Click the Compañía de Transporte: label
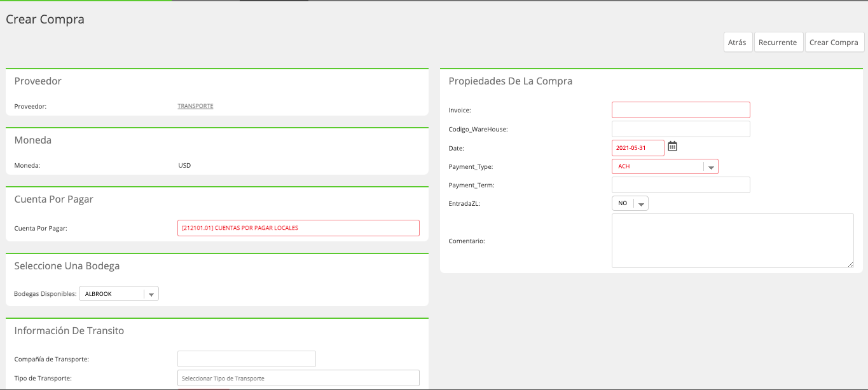Viewport: 868px width, 390px height. (x=52, y=360)
